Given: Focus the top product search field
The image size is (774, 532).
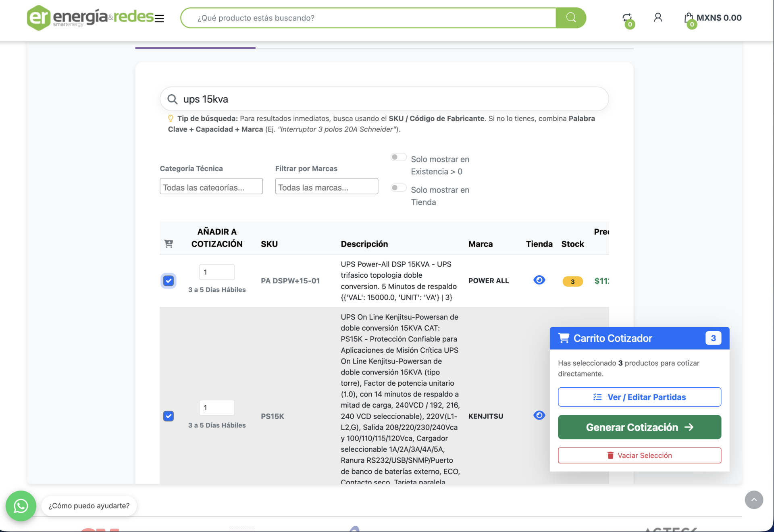Looking at the screenshot, I should [368, 18].
